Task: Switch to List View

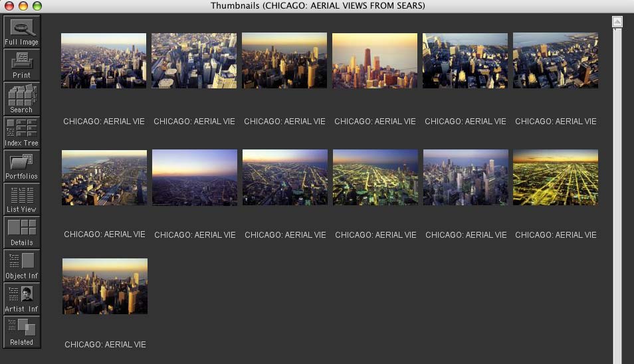Action: coord(22,199)
